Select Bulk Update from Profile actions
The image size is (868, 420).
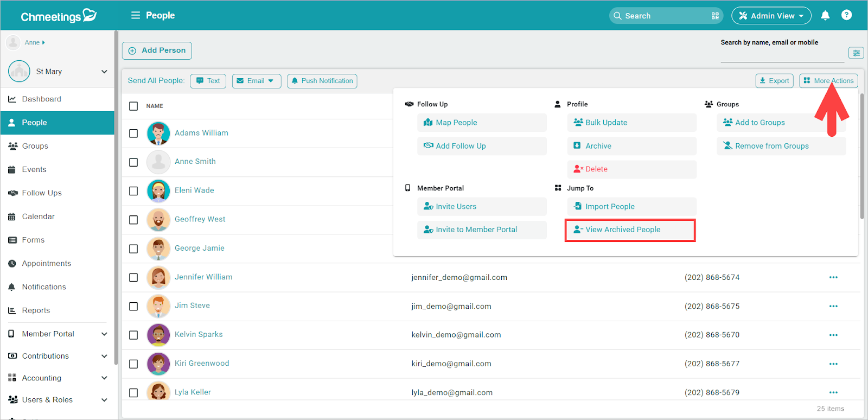632,123
